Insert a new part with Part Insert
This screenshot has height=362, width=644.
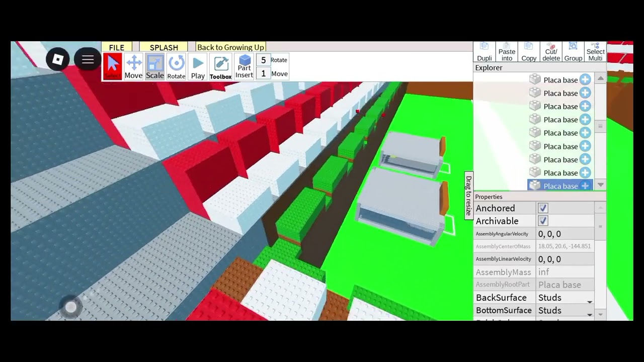[x=244, y=67]
